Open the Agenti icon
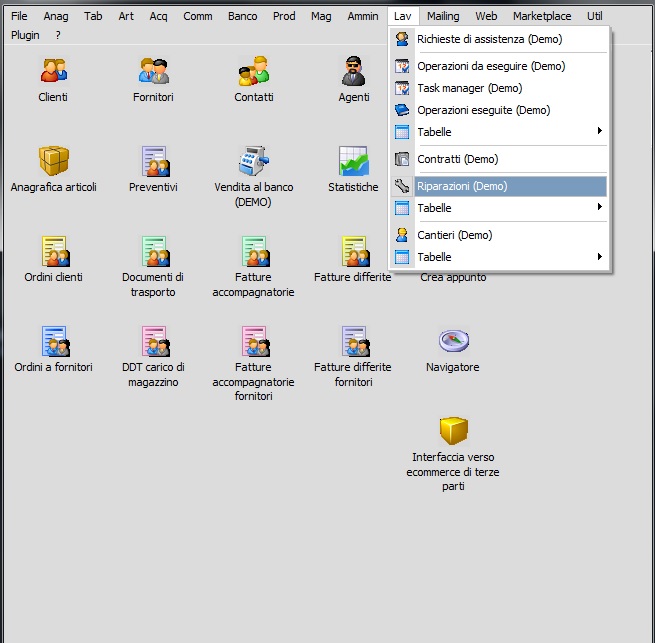This screenshot has width=655, height=643. [353, 70]
